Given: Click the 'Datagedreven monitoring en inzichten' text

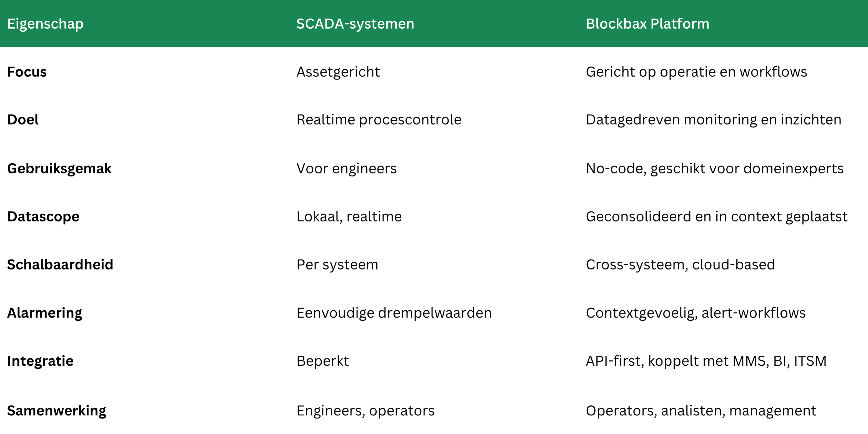Looking at the screenshot, I should 713,120.
